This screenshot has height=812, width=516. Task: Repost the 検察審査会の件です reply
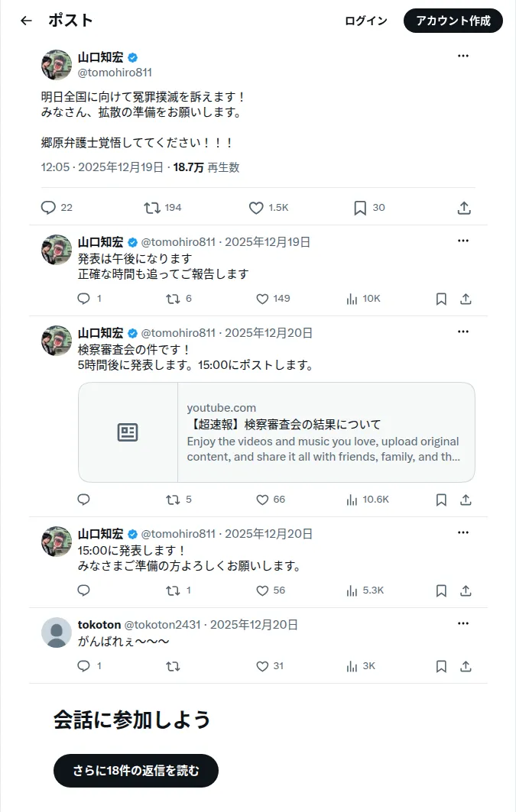[x=173, y=500]
